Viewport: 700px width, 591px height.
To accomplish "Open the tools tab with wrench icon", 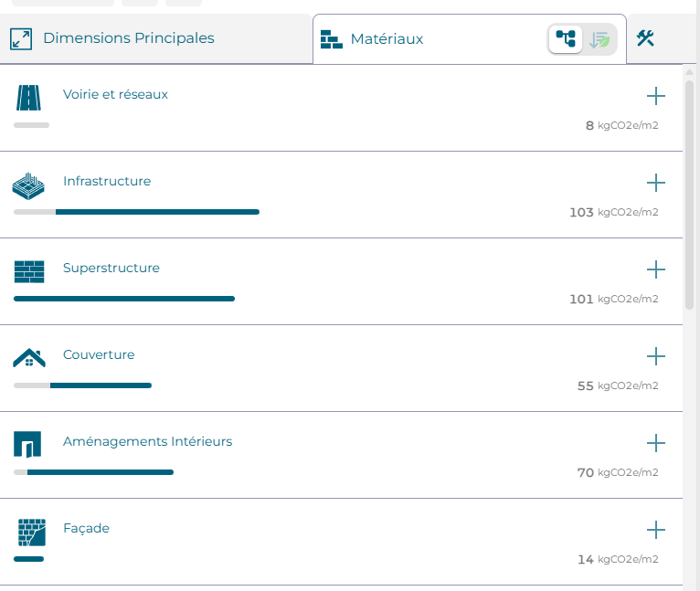I will click(646, 38).
